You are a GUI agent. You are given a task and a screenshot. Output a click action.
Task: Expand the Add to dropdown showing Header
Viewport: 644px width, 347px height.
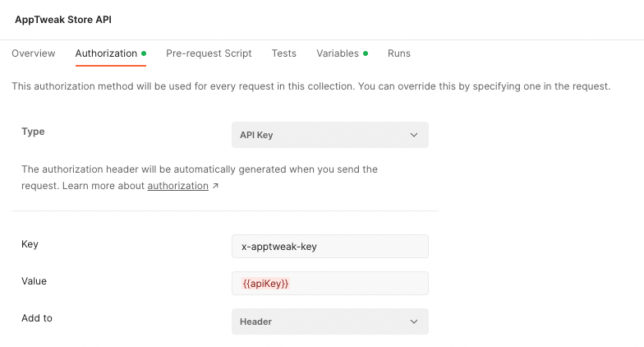click(x=329, y=322)
